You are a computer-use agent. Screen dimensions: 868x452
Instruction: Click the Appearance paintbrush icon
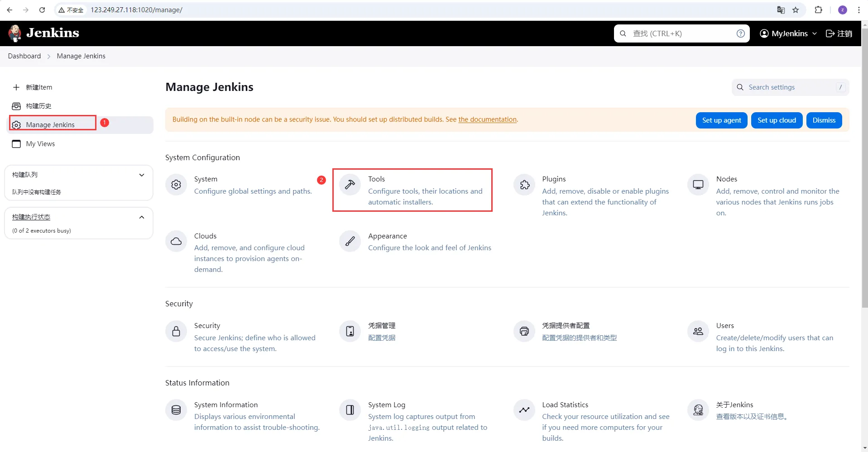(x=350, y=242)
